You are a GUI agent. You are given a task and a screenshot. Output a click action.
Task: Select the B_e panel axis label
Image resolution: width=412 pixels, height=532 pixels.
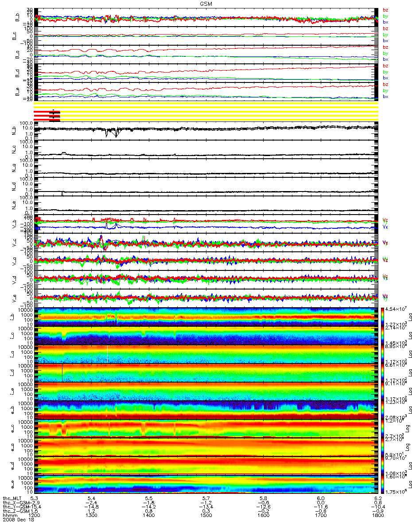pos(18,92)
